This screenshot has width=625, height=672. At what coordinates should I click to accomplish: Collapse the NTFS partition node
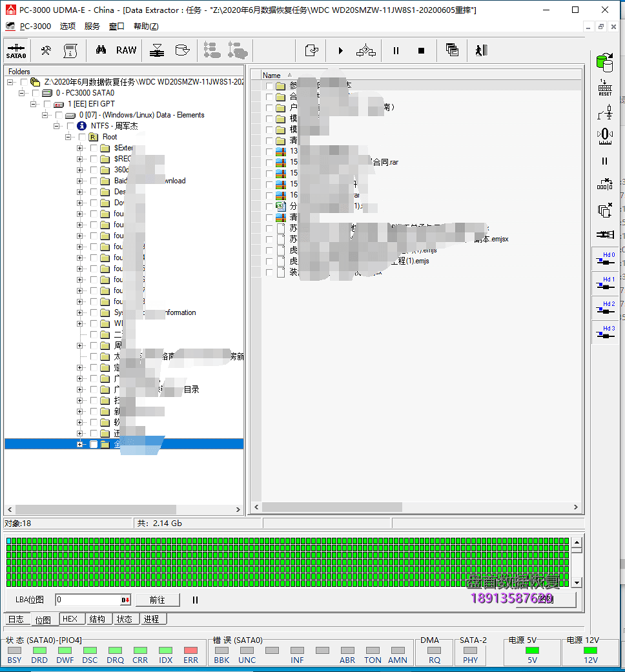pyautogui.click(x=56, y=126)
